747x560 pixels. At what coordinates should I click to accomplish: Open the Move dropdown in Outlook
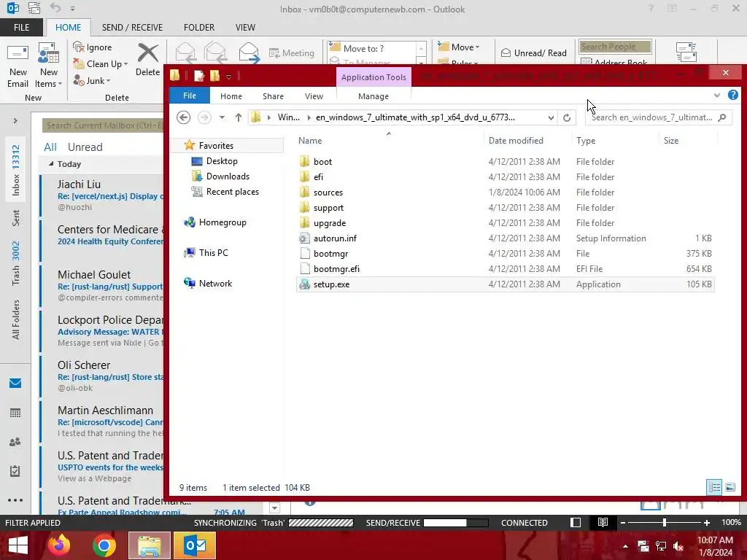(459, 47)
